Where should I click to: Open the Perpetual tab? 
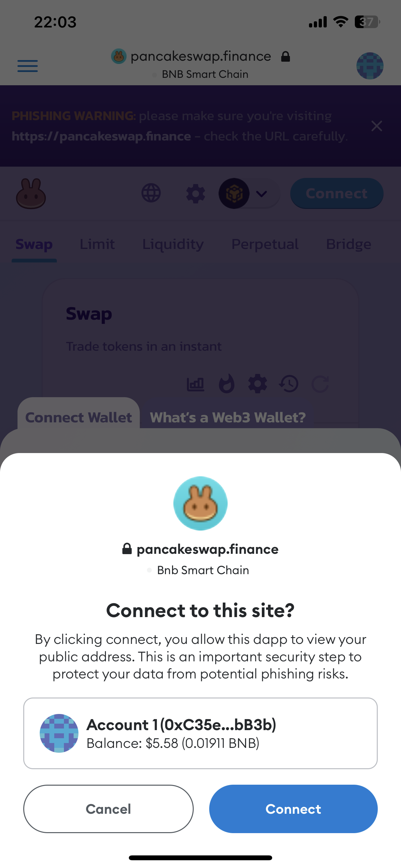point(265,244)
